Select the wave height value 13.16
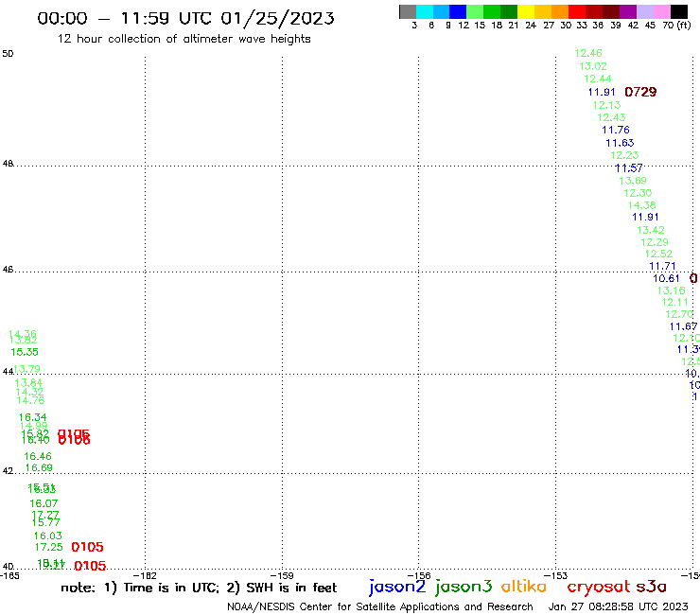This screenshot has height=615, width=700. [671, 290]
